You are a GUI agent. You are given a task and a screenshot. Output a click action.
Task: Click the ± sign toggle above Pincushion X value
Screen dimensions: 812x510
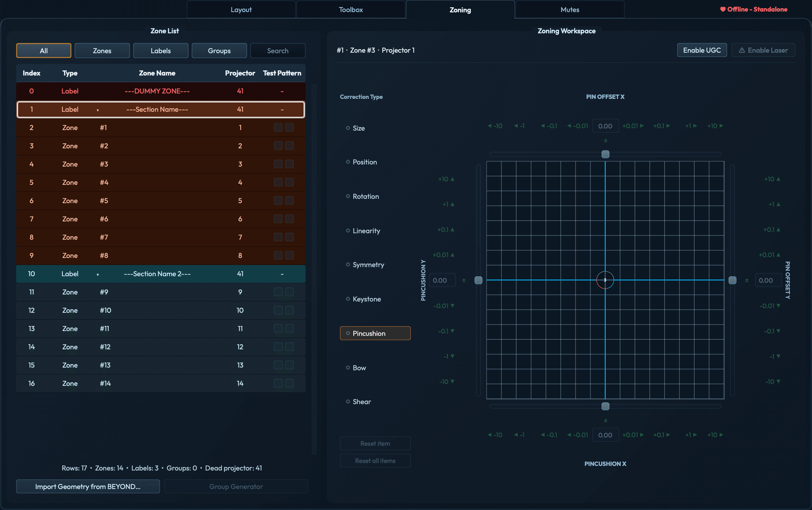[x=606, y=421]
